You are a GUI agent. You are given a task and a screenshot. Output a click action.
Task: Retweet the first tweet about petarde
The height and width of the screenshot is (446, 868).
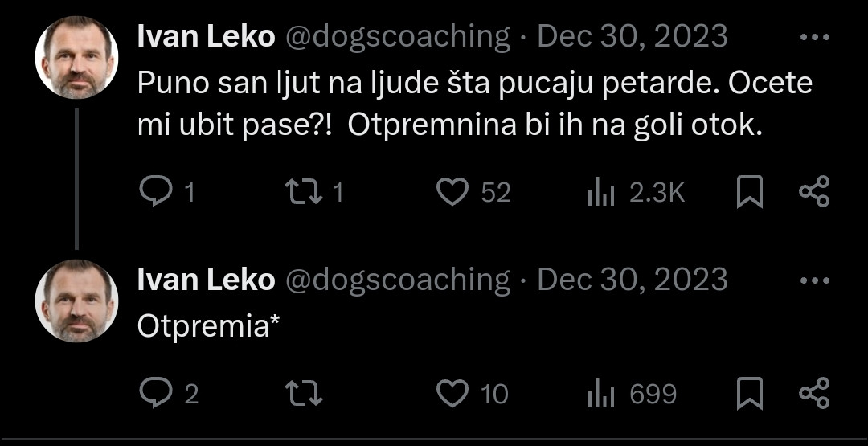(303, 192)
